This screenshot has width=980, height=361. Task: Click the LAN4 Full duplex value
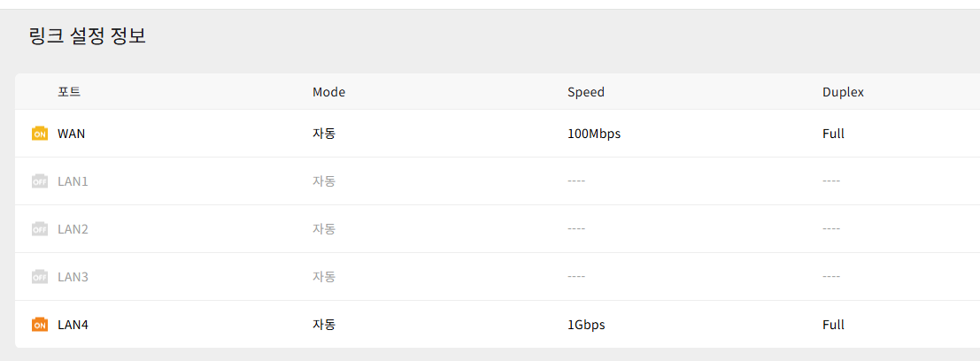point(833,325)
